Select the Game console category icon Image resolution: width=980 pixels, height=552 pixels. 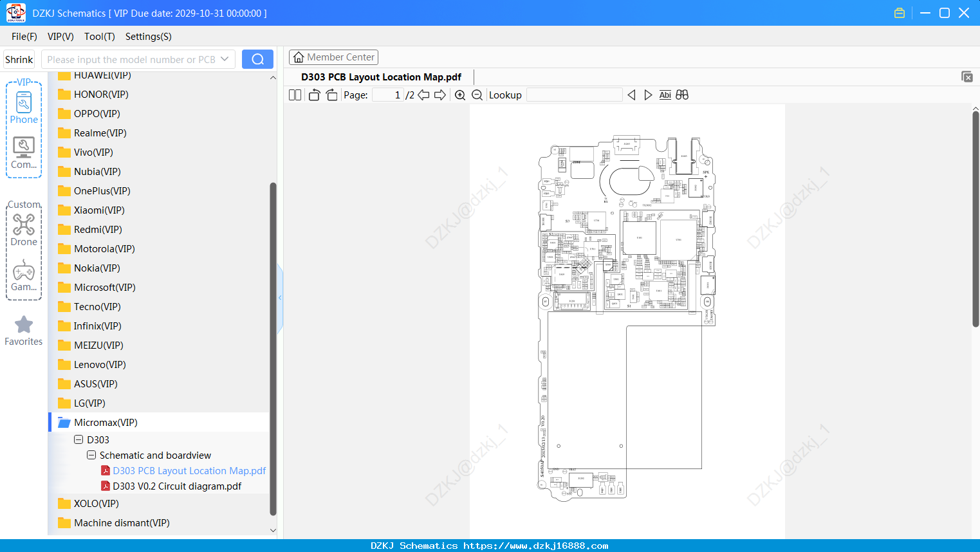click(24, 275)
